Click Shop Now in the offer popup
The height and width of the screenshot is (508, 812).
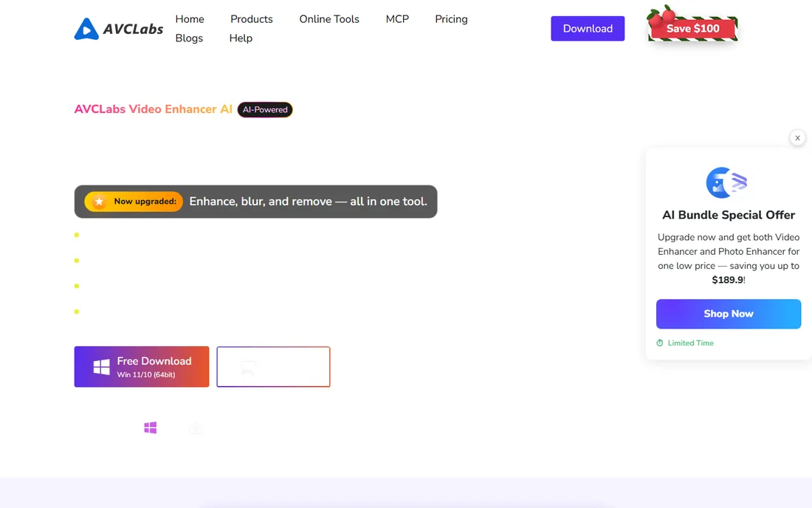pos(728,314)
